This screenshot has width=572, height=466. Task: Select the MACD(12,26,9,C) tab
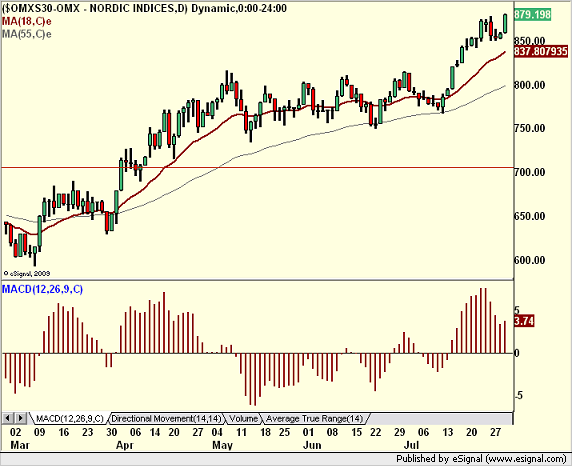[x=69, y=419]
